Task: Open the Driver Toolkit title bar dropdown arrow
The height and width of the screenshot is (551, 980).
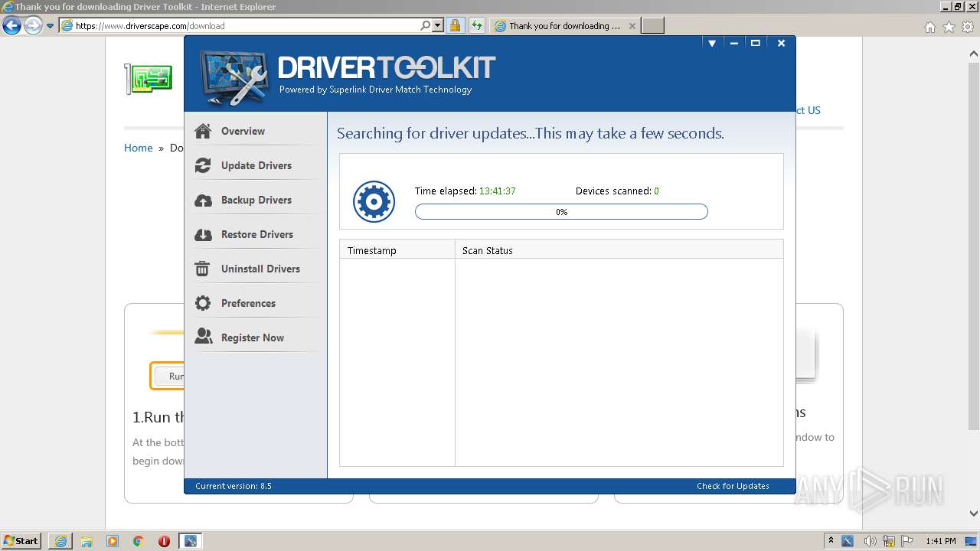Action: (x=712, y=44)
